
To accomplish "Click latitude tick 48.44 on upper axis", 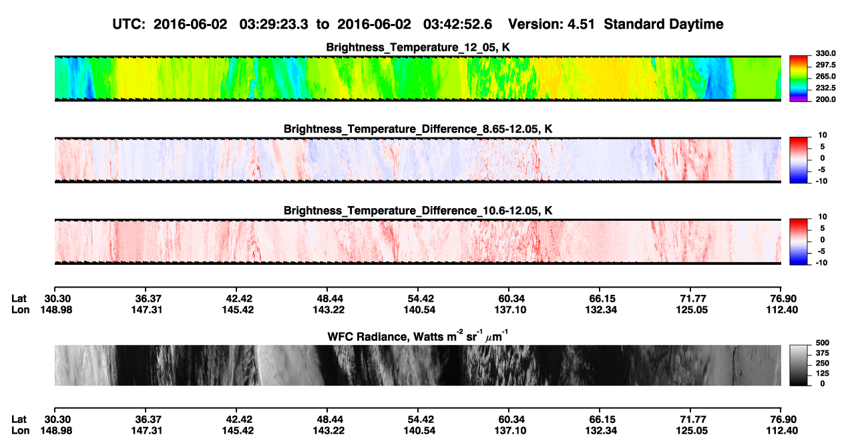I will click(327, 298).
